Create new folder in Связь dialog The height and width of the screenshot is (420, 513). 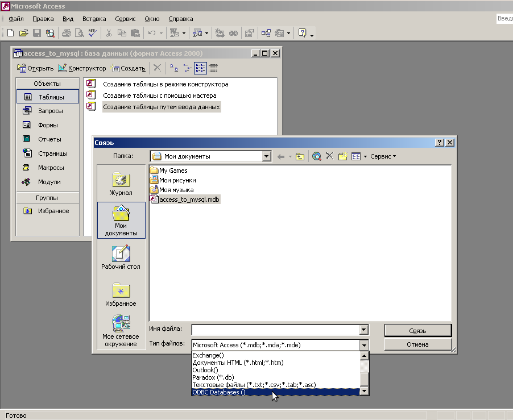342,156
